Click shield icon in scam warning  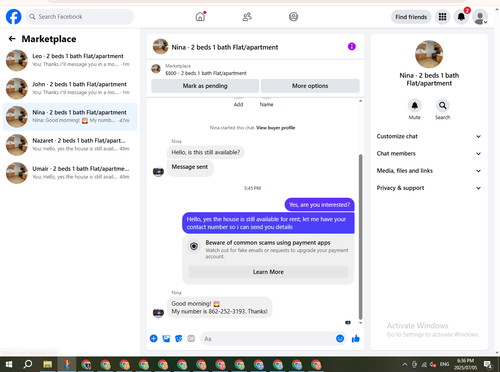(x=194, y=246)
